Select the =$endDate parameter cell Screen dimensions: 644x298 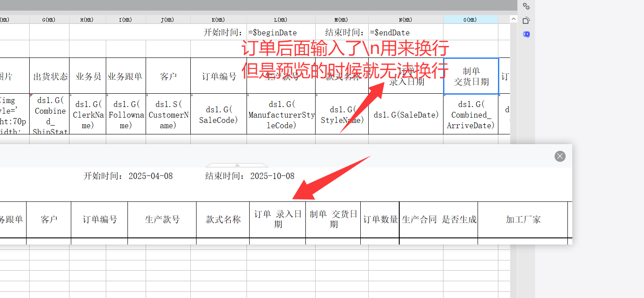pyautogui.click(x=405, y=32)
